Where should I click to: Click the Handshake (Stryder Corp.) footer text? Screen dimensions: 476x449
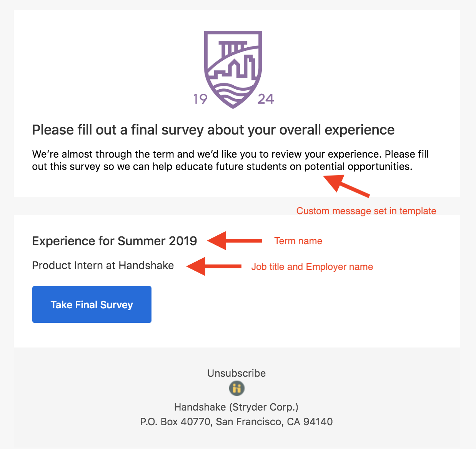pyautogui.click(x=236, y=407)
